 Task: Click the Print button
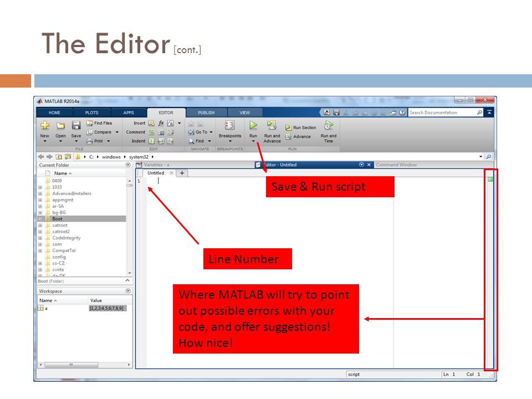[x=95, y=141]
